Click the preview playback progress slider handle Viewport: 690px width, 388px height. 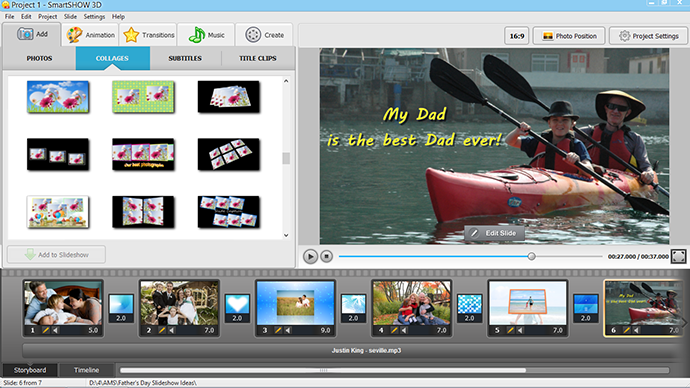[x=532, y=256]
